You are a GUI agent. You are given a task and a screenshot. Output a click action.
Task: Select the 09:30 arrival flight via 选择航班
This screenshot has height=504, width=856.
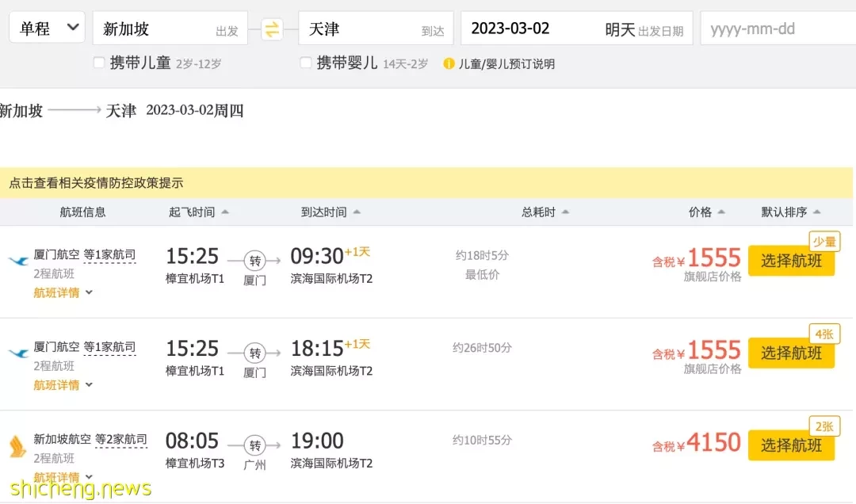click(791, 261)
